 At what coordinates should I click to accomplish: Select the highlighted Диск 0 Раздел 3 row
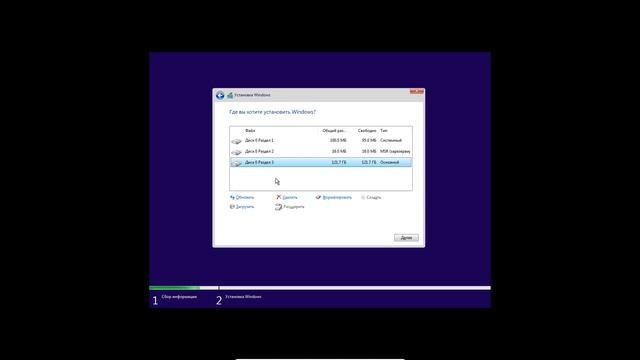(x=321, y=162)
